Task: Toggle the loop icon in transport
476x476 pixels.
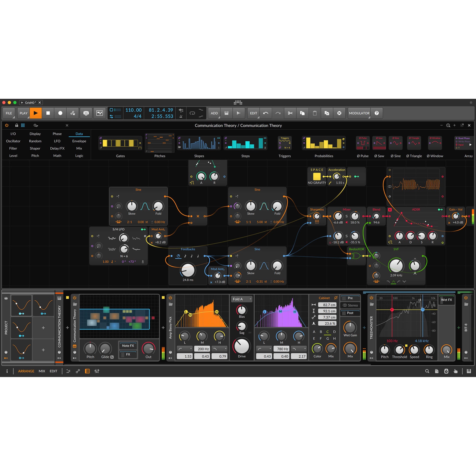Action: tap(192, 113)
